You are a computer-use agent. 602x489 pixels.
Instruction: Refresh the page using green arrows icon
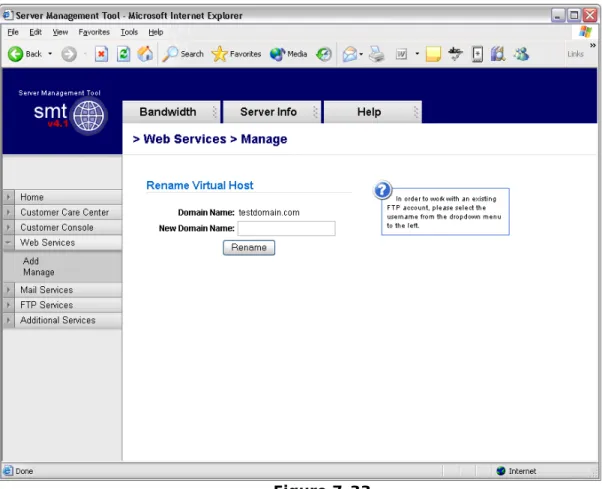click(123, 54)
